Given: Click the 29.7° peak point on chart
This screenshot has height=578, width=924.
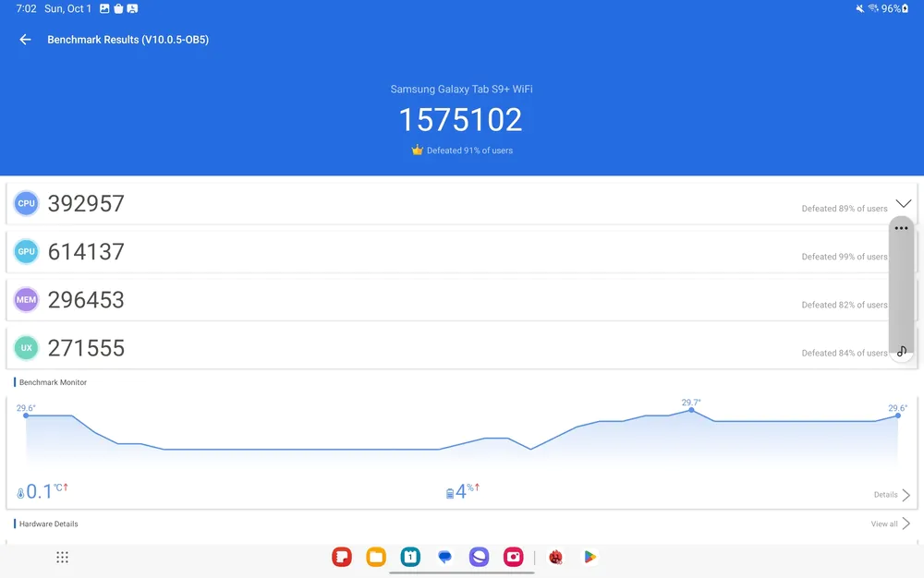Looking at the screenshot, I should pos(691,410).
